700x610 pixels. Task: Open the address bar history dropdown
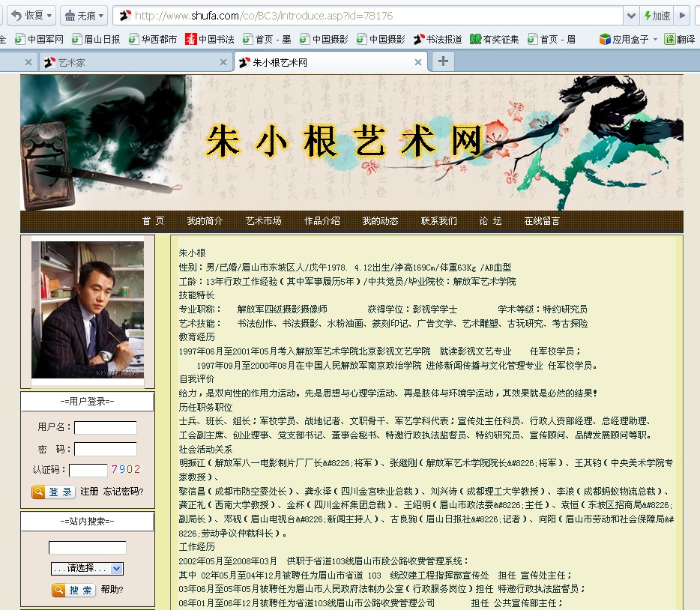632,16
